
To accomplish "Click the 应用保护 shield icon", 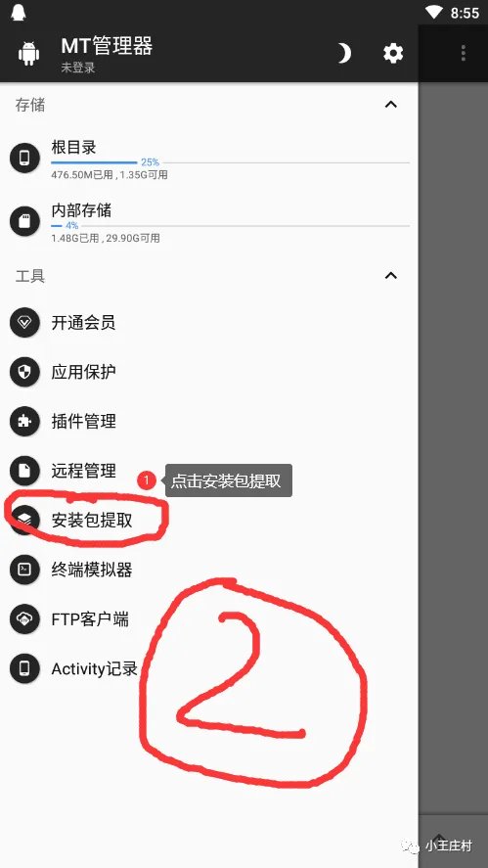I will (x=24, y=372).
